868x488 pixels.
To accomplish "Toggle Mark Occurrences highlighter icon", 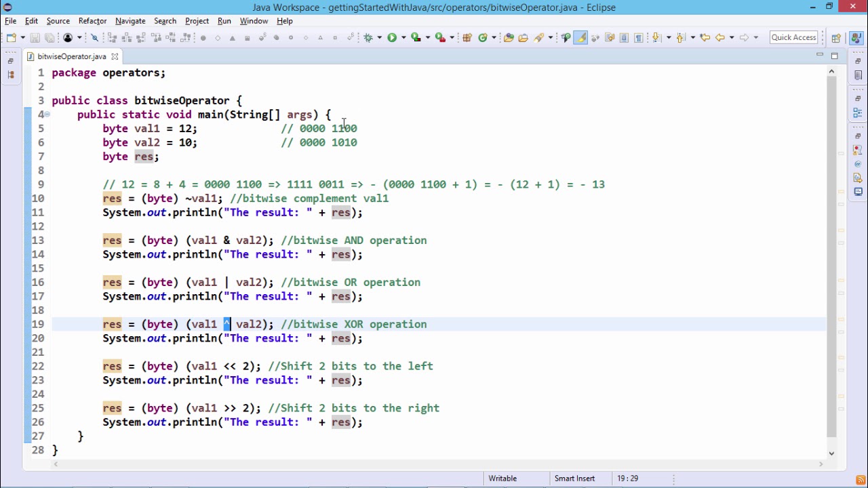I will pos(580,37).
